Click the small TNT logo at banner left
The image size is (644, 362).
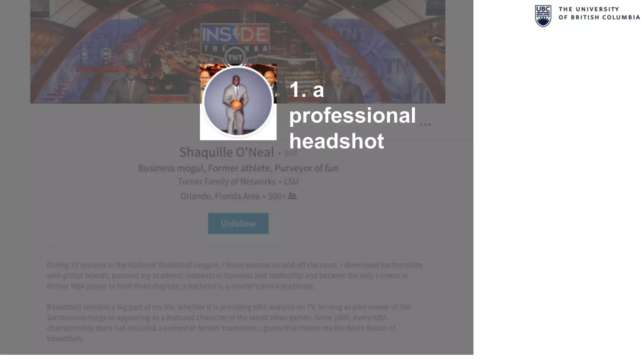pyautogui.click(x=106, y=54)
